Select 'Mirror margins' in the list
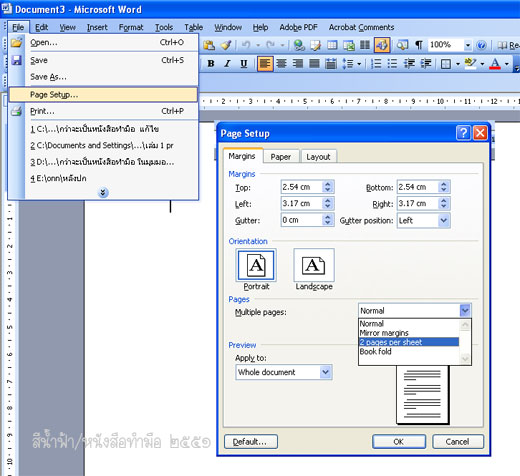Screen dimensions: 520x476 tap(409, 333)
